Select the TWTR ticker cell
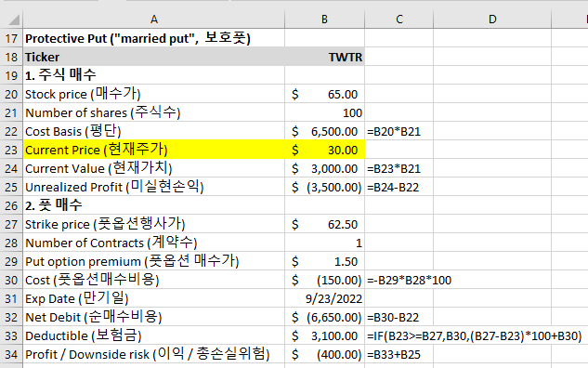The width and height of the screenshot is (588, 368). click(324, 57)
